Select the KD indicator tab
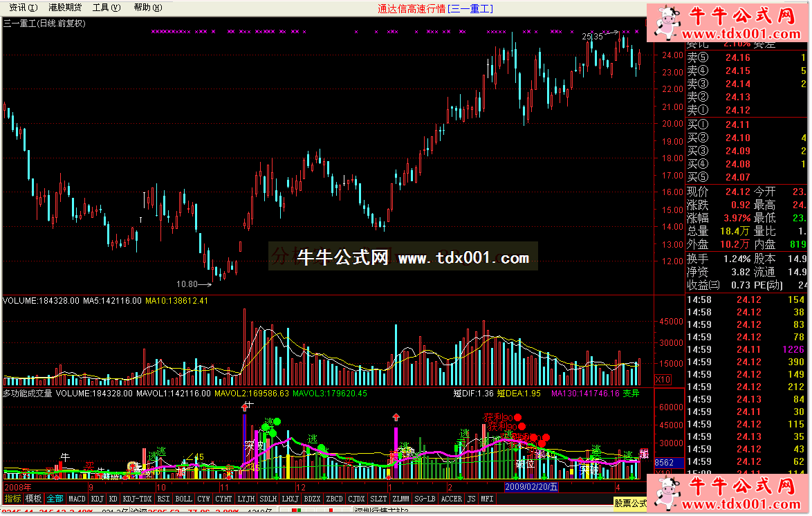Viewport: 812px width, 516px height. pos(113,499)
